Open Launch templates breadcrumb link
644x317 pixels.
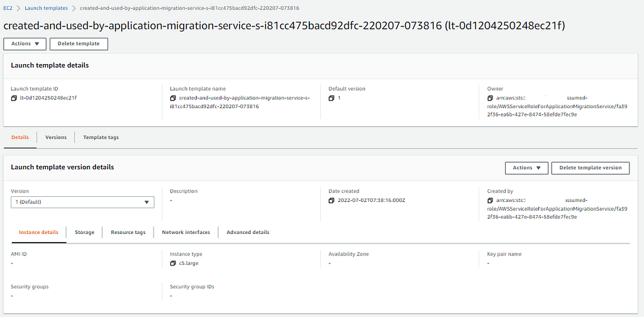click(47, 8)
